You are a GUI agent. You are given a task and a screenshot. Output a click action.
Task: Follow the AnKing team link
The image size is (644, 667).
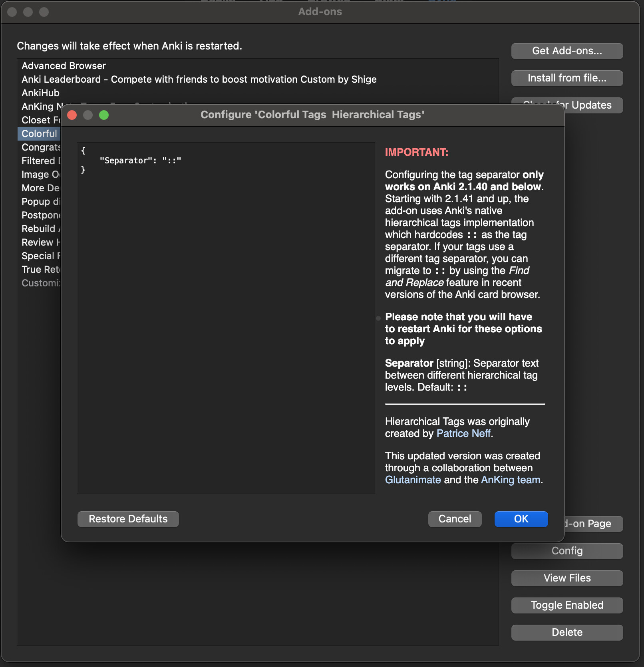[511, 480]
